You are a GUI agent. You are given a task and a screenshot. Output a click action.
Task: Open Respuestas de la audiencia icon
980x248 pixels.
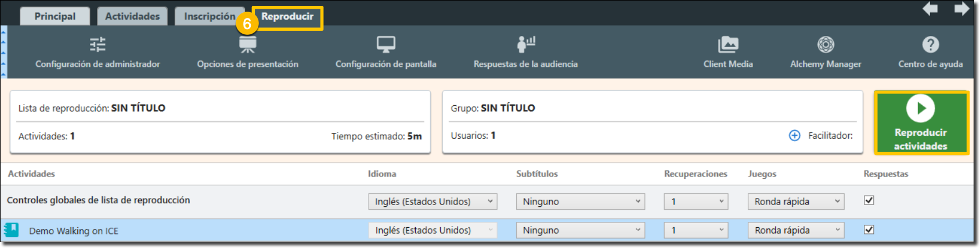coord(525,45)
